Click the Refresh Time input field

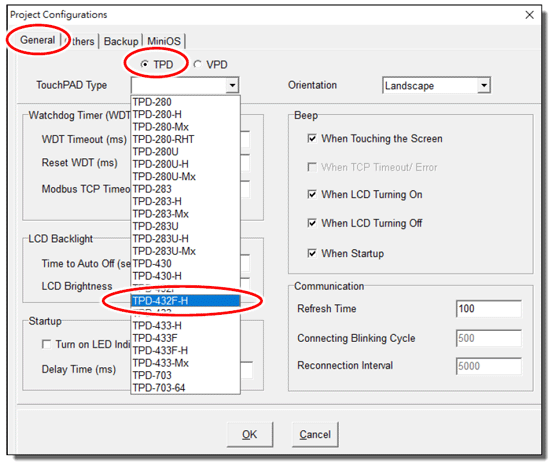point(489,309)
